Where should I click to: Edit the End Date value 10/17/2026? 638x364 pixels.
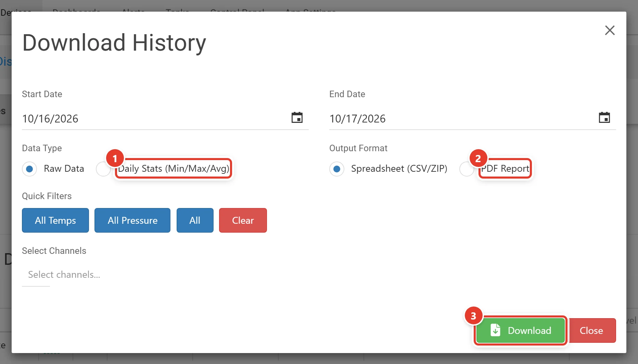(357, 119)
